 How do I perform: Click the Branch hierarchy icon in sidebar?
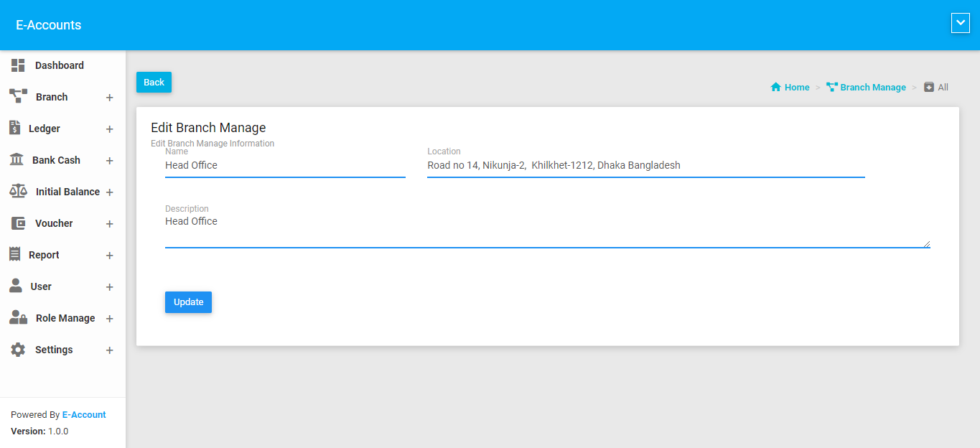[x=18, y=96]
